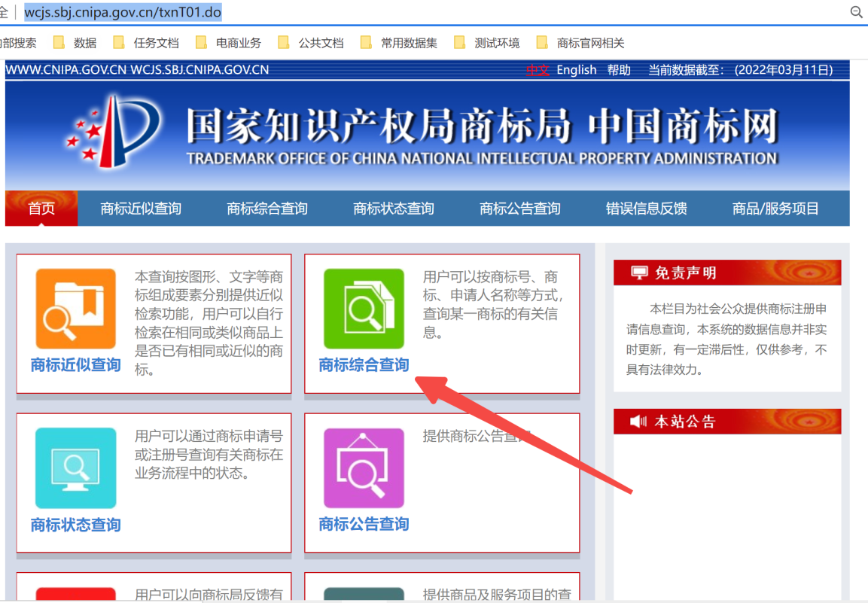The height and width of the screenshot is (603, 868).
Task: Click the description text of 商标综合查询 card
Action: click(x=494, y=304)
